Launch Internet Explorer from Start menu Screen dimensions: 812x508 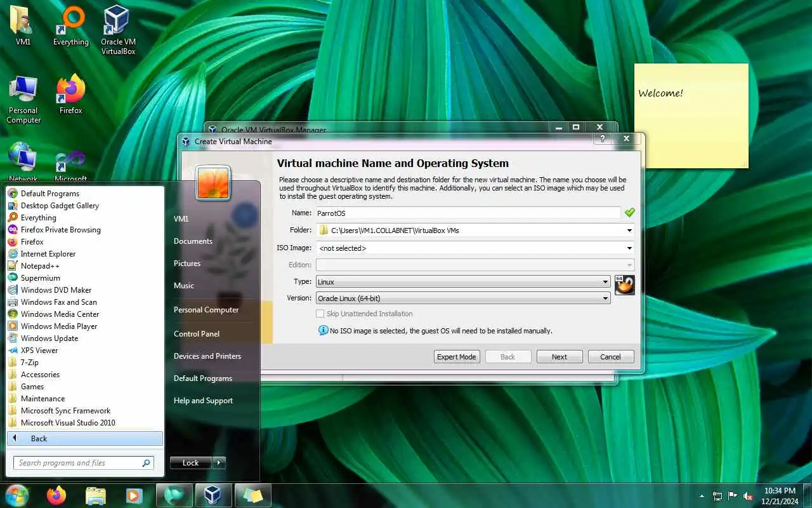[48, 254]
